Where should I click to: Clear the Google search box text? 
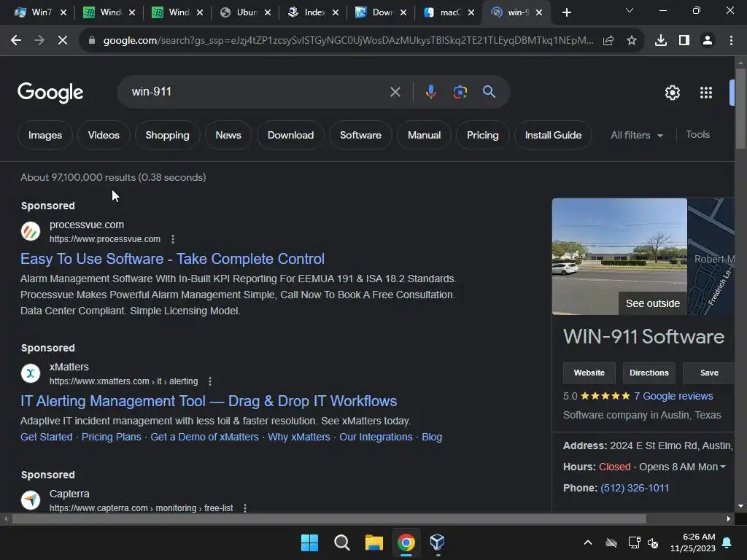[395, 92]
